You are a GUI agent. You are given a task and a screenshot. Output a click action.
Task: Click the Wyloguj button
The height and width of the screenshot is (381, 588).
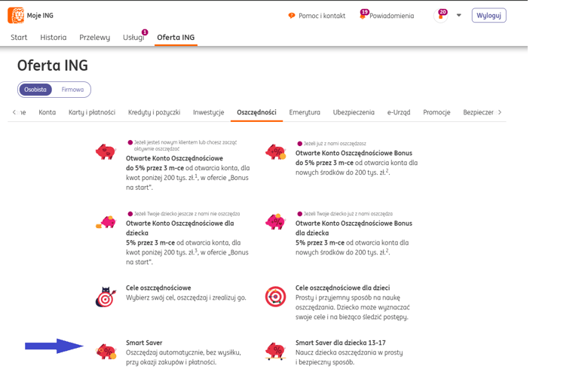[489, 15]
